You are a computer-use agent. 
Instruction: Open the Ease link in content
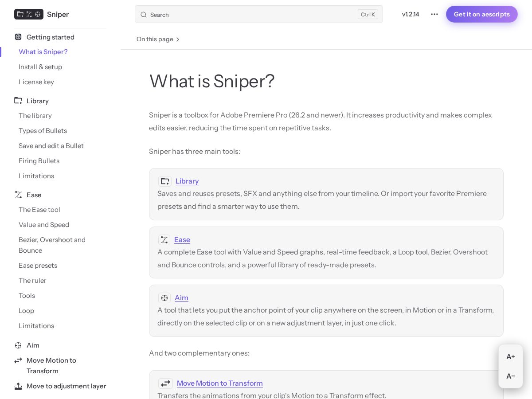182,239
